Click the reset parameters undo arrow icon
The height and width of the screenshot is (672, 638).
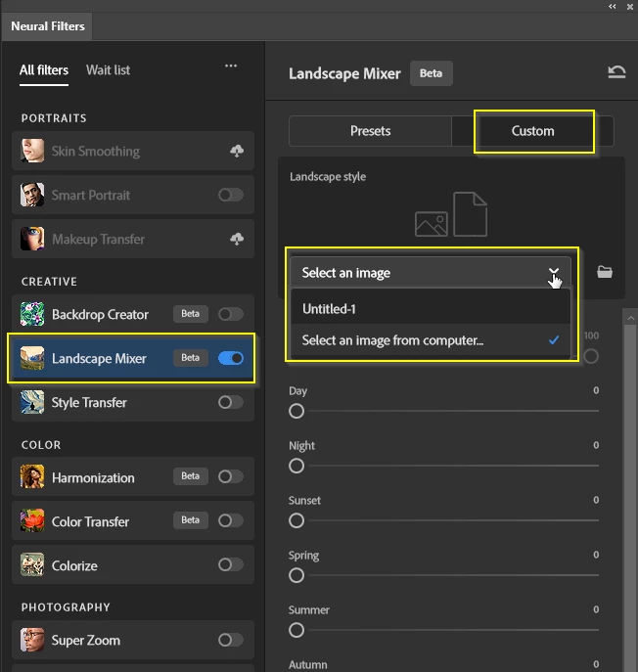(616, 72)
